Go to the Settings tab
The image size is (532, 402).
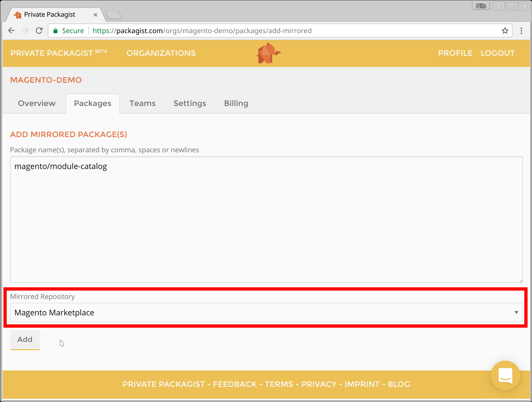190,103
